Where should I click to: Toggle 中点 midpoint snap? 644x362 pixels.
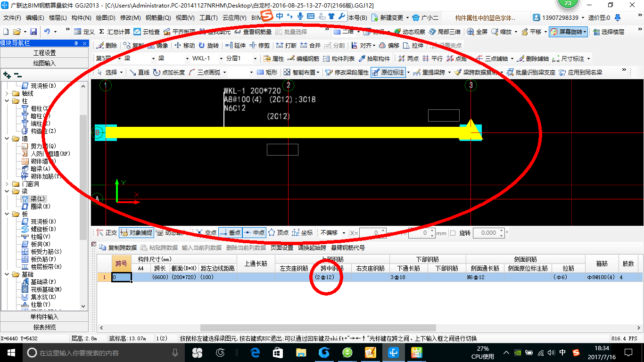254,232
